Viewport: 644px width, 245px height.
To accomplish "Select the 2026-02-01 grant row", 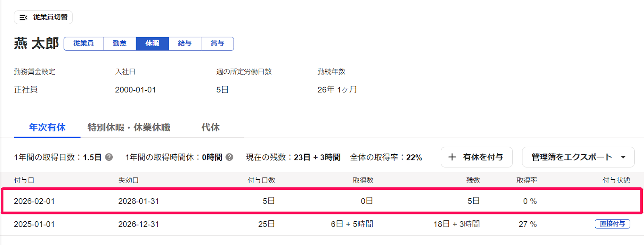I will coord(322,201).
